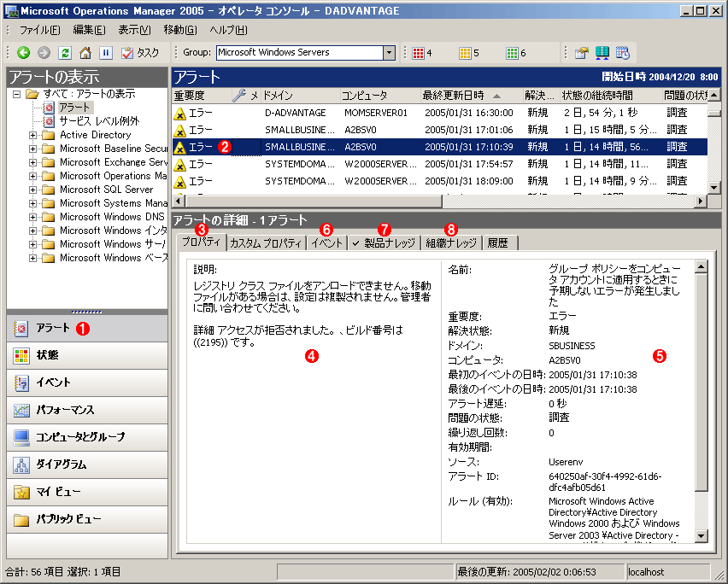The width and height of the screenshot is (728, 584).
Task: Go to Home via the house icon
Action: tap(85, 53)
